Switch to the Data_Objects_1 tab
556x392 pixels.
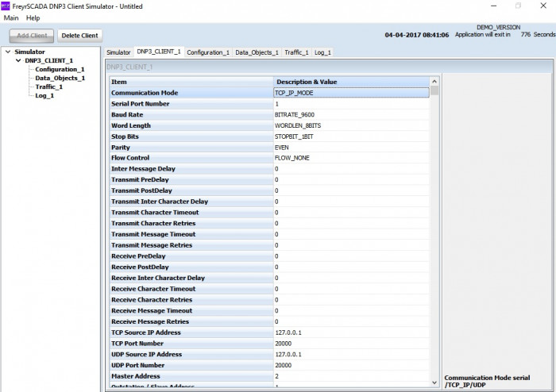257,52
